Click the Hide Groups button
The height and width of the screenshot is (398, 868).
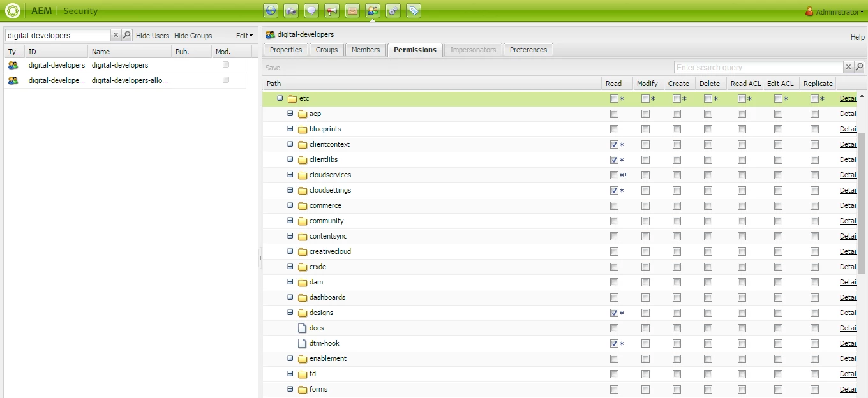pos(193,36)
